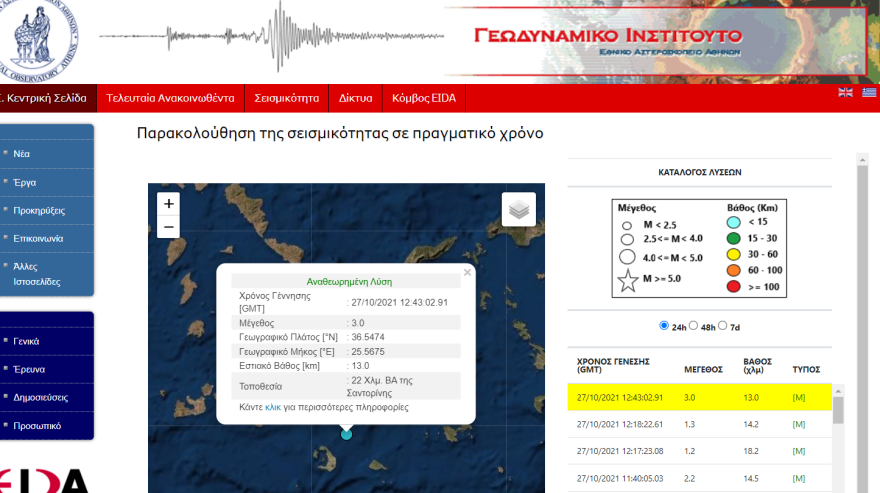The width and height of the screenshot is (880, 493).
Task: Switch language with the UK flag icon
Action: click(845, 93)
